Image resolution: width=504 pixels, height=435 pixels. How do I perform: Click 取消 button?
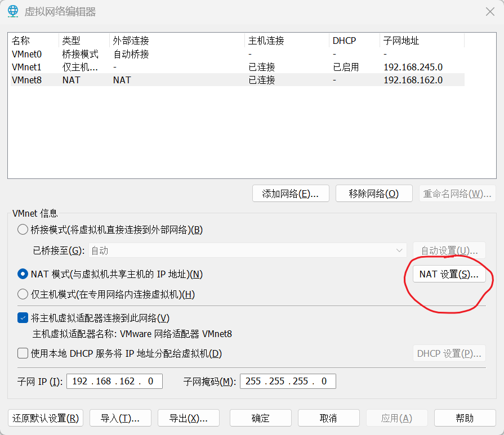[x=328, y=418]
